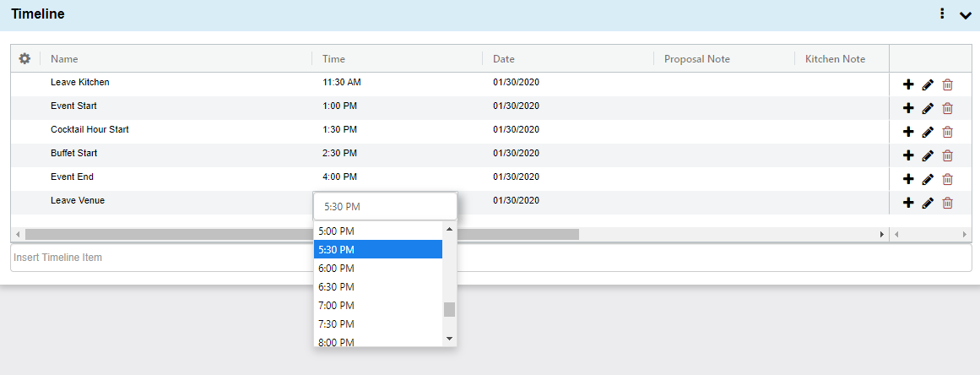The width and height of the screenshot is (980, 375).
Task: Sort by Time column header
Action: [333, 59]
